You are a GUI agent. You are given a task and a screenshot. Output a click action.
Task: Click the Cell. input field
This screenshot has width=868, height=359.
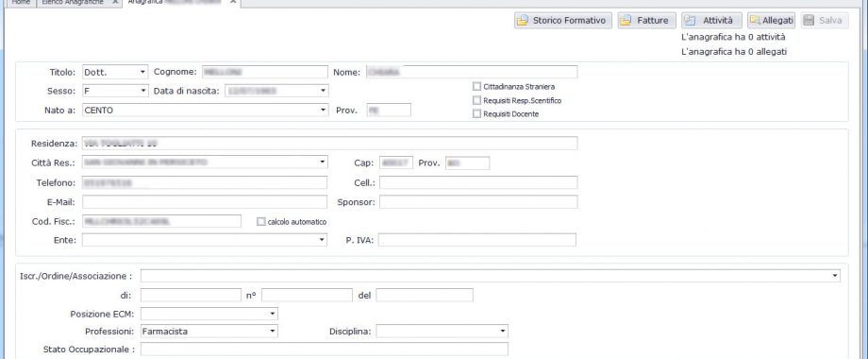(478, 182)
